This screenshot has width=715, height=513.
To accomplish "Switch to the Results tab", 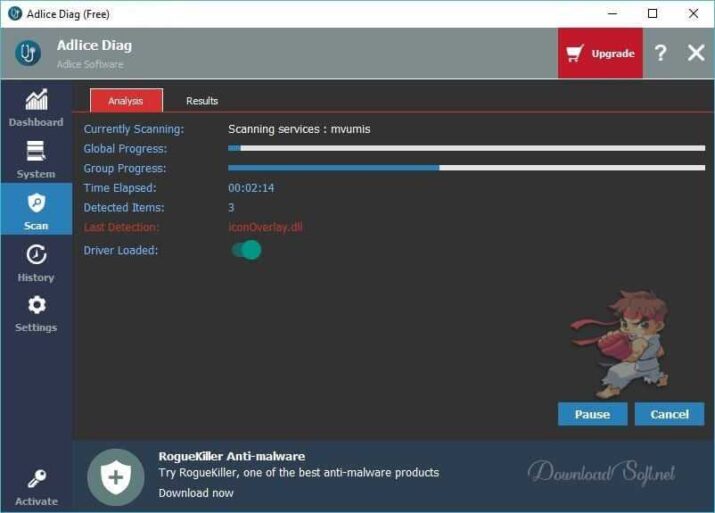I will (202, 101).
